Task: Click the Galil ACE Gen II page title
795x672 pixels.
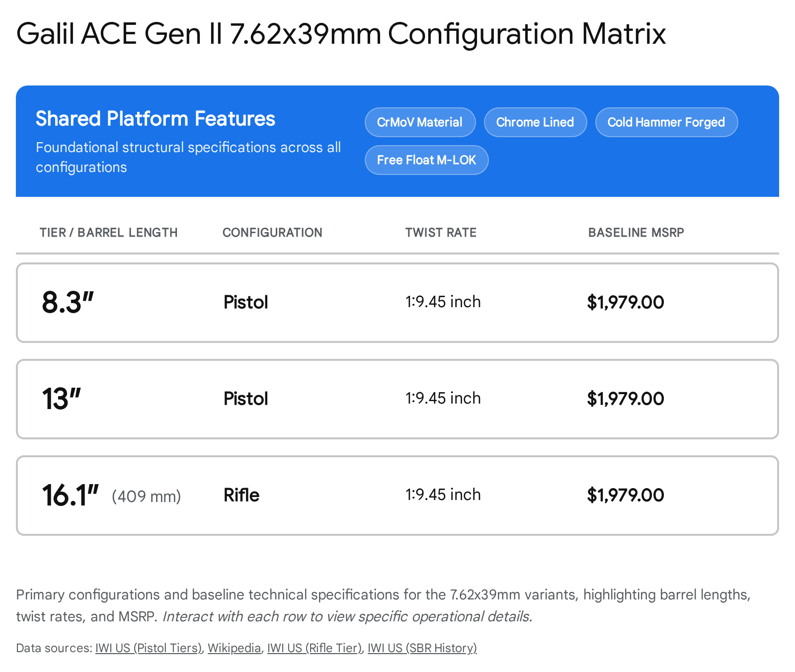Action: [341, 34]
